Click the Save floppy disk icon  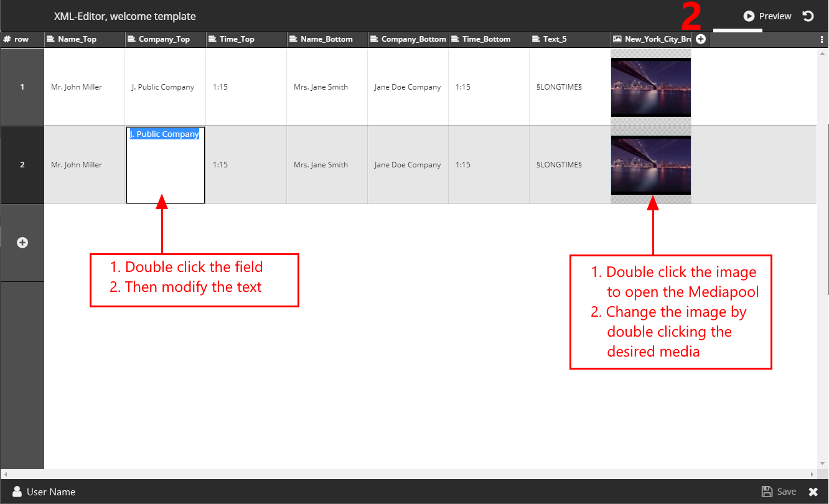click(767, 492)
